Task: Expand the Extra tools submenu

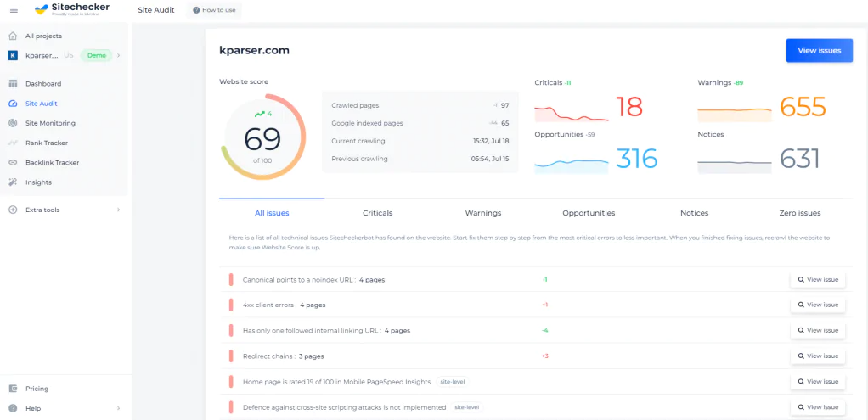Action: pos(118,210)
